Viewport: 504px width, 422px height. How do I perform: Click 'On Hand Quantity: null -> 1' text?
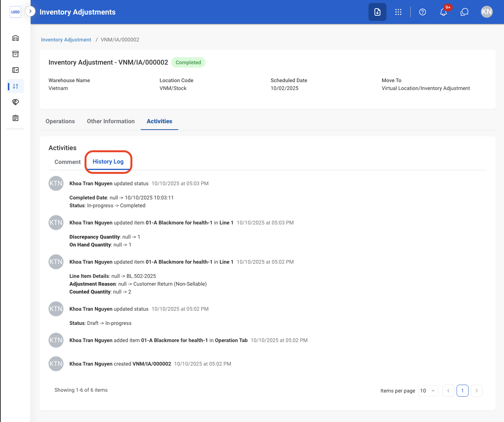[x=100, y=245]
